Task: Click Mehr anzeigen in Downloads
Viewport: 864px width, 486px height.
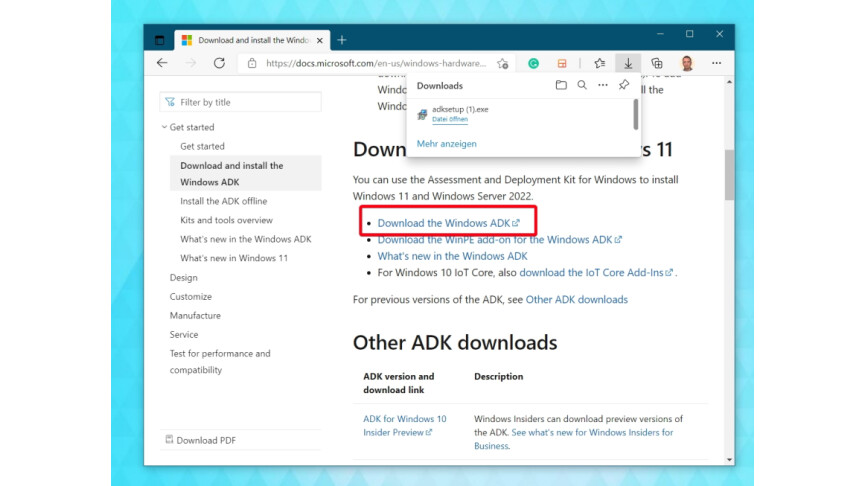Action: [446, 144]
